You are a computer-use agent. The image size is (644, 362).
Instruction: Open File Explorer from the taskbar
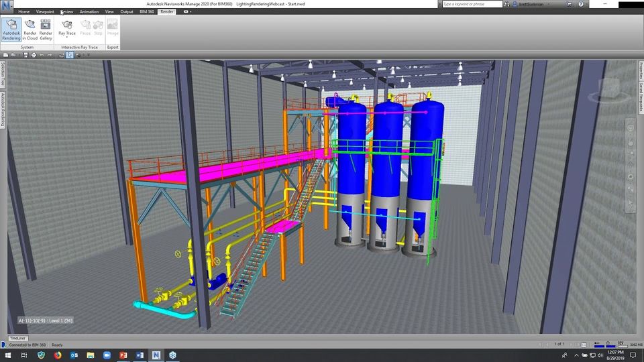pyautogui.click(x=91, y=355)
